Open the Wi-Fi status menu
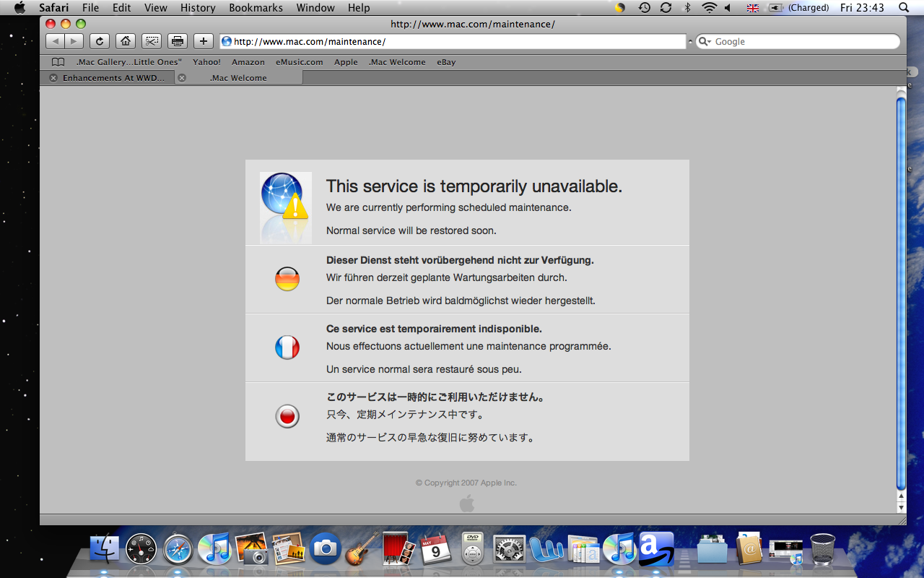 [710, 8]
